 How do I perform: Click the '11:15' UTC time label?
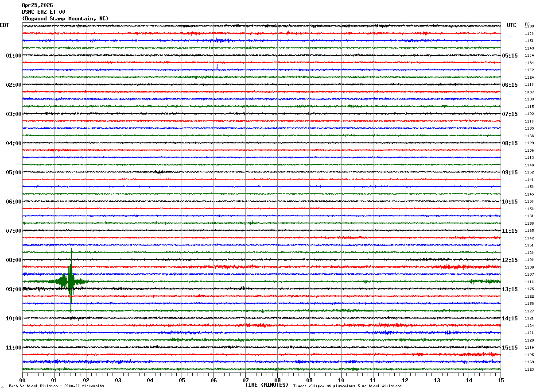coord(509,231)
